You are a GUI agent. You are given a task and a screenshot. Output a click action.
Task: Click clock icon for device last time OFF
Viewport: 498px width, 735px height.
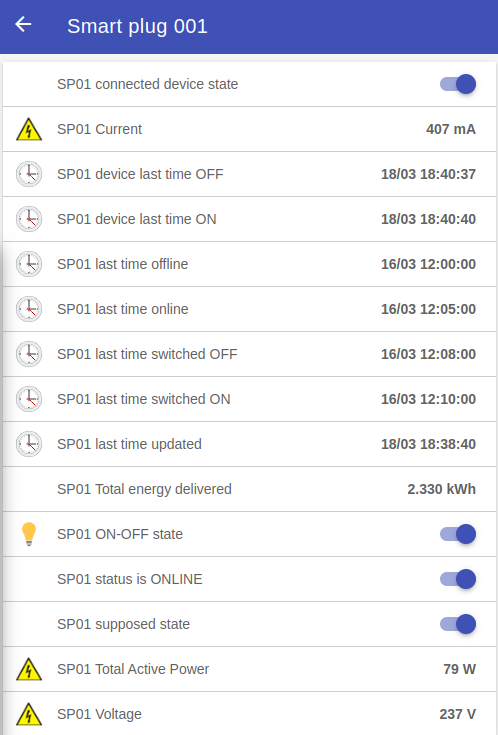[x=29, y=174]
